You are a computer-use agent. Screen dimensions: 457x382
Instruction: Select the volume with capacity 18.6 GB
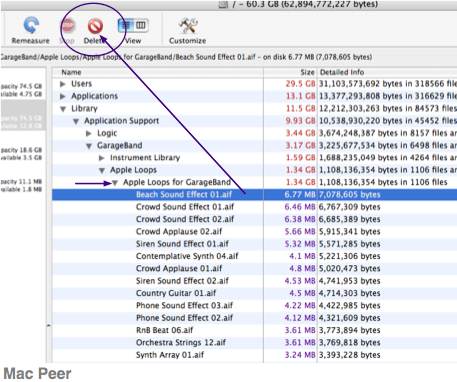(x=22, y=154)
